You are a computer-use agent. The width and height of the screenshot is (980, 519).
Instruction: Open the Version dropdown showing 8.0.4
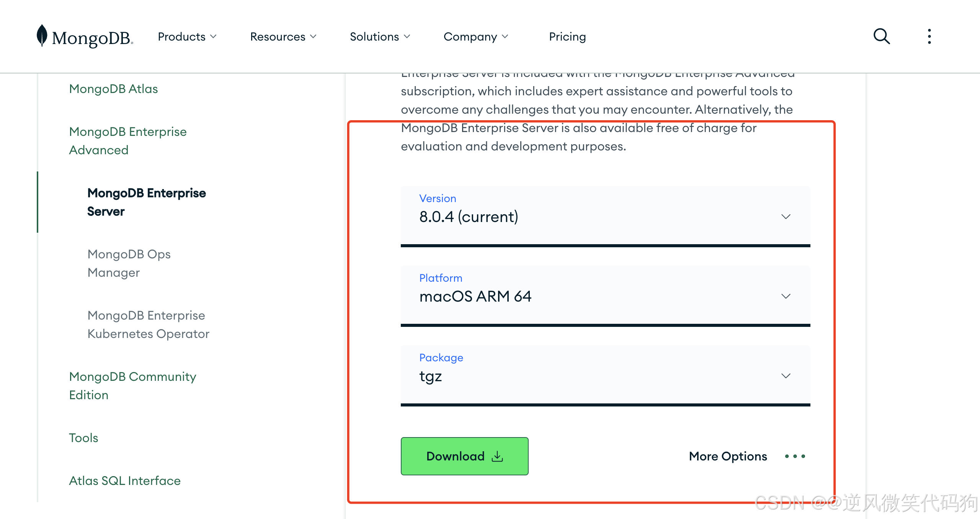point(605,216)
